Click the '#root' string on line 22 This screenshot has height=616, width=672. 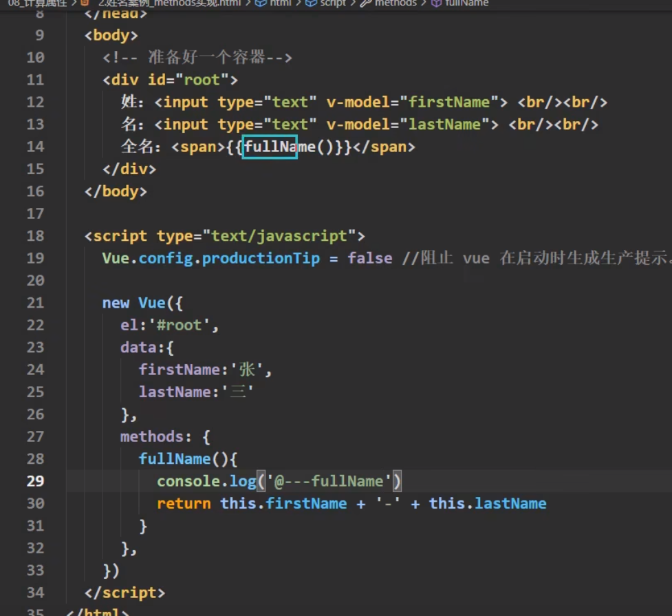click(179, 325)
